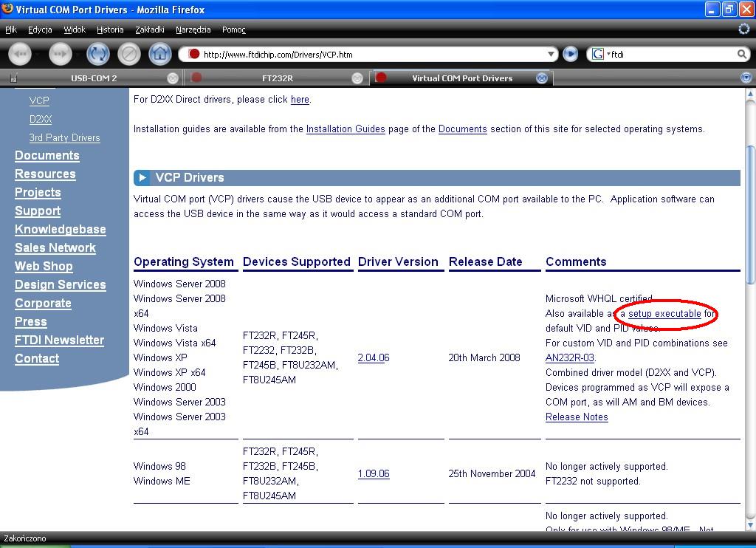Open the Google search engine selector
This screenshot has height=548, width=756.
point(600,54)
